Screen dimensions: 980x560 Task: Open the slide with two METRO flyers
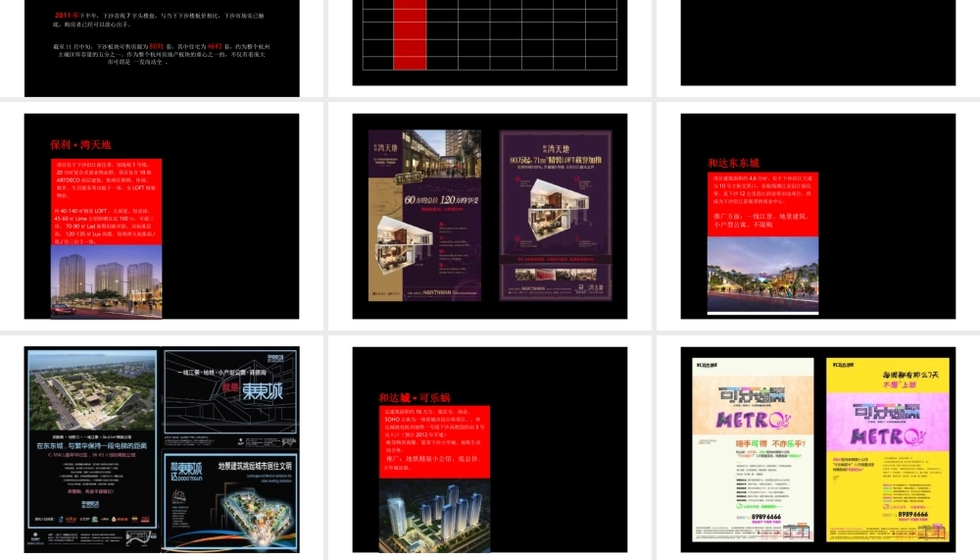(818, 449)
